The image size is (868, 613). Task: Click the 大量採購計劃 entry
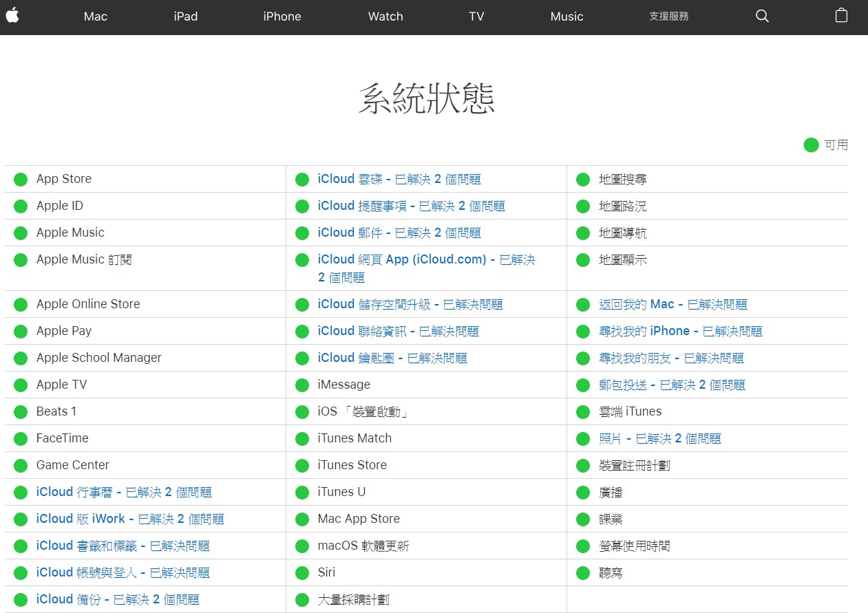coord(354,599)
